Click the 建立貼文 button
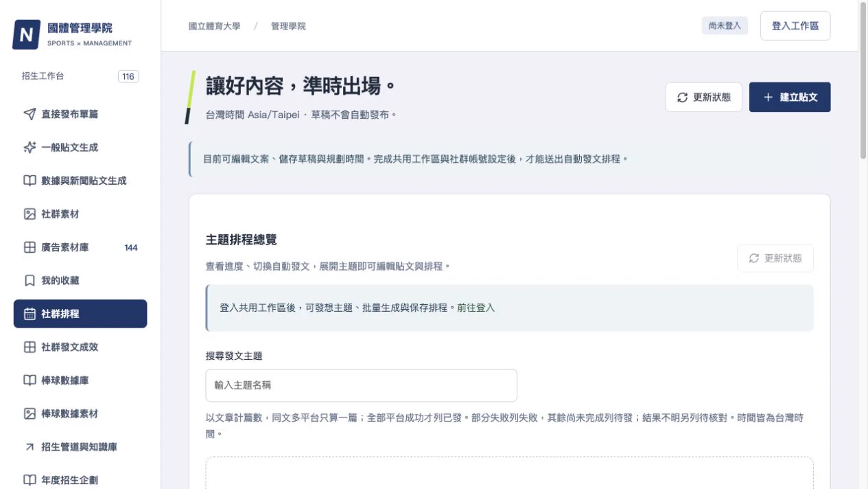868x489 pixels. point(790,98)
